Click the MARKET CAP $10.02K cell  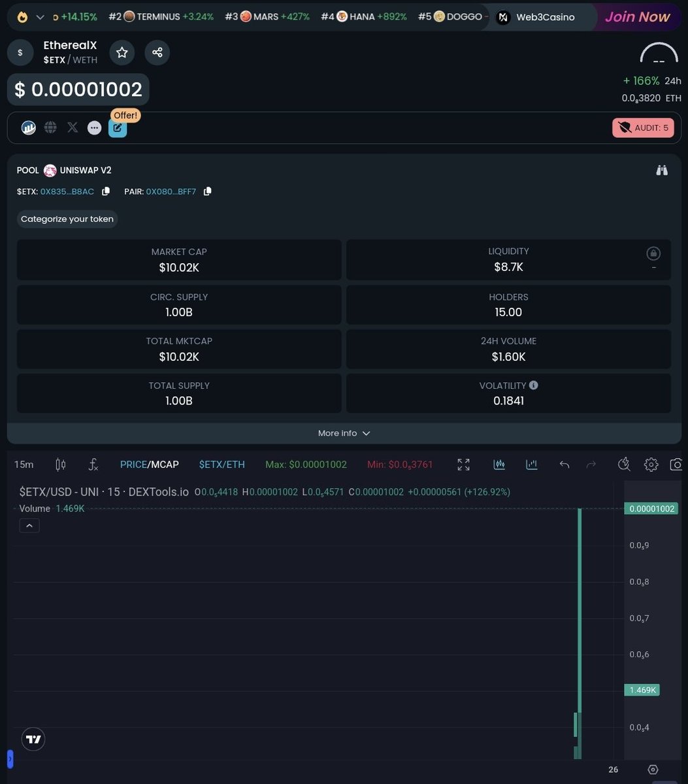pos(179,260)
